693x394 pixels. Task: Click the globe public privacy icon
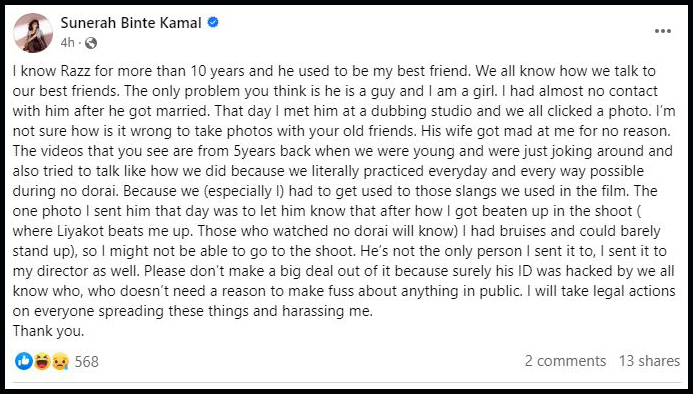91,43
